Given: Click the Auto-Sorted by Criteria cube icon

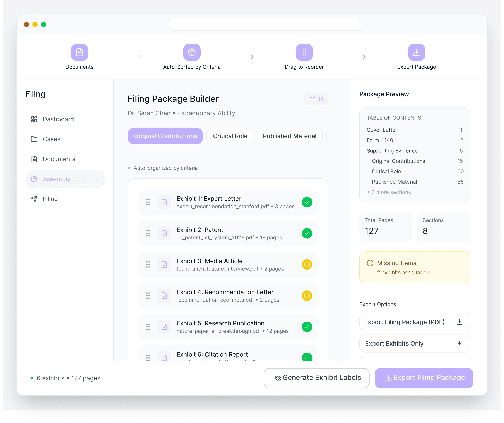Looking at the screenshot, I should [192, 52].
